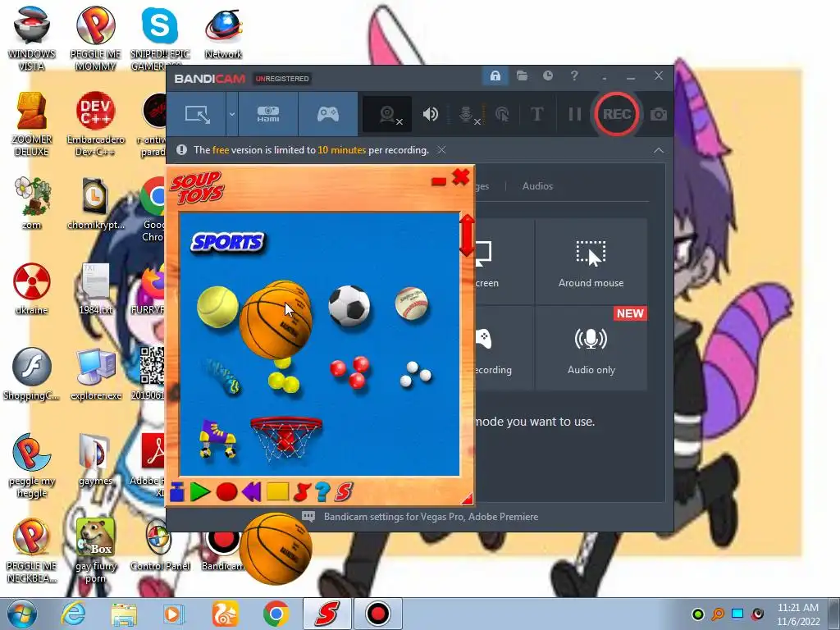Viewport: 840px width, 630px height.
Task: Pick the three red balls toy
Action: [x=349, y=372]
